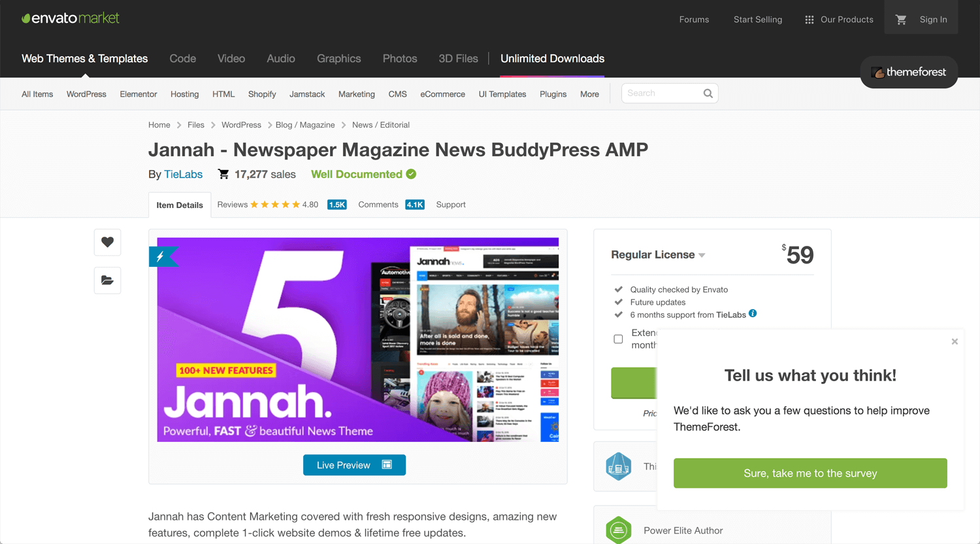Image resolution: width=980 pixels, height=544 pixels.
Task: Select the UI Templates category
Action: (x=502, y=94)
